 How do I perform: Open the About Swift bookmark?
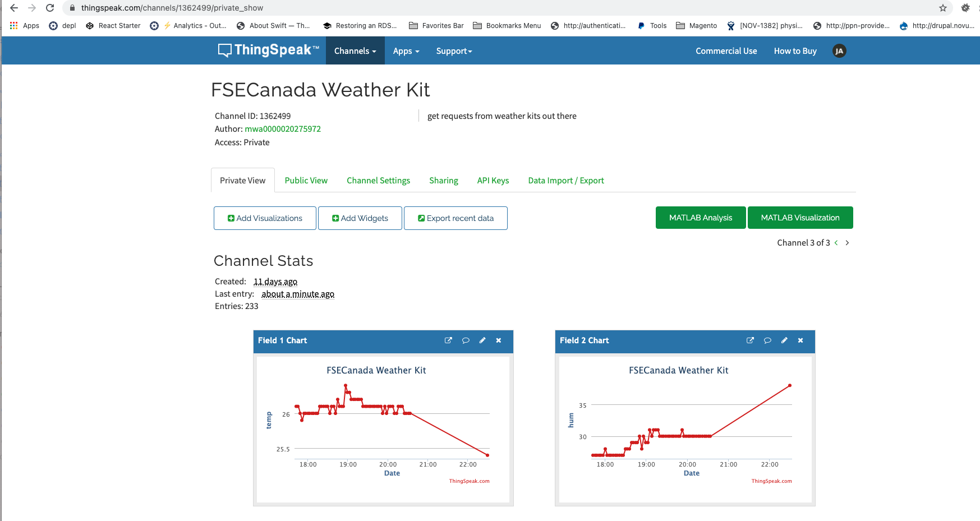(x=273, y=26)
